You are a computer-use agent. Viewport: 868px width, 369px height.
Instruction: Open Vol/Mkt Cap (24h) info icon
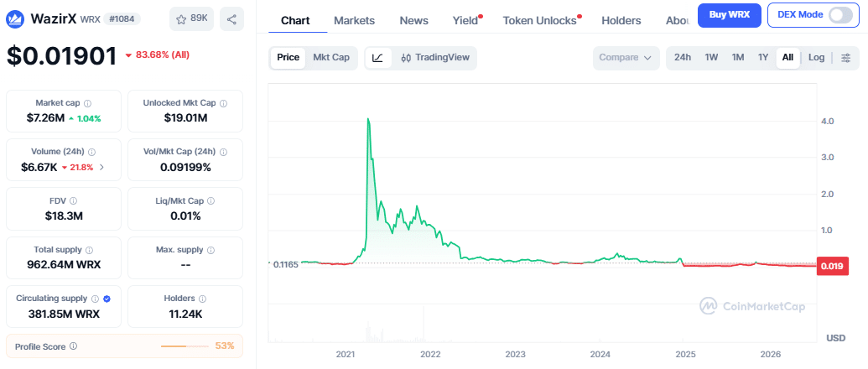(225, 152)
